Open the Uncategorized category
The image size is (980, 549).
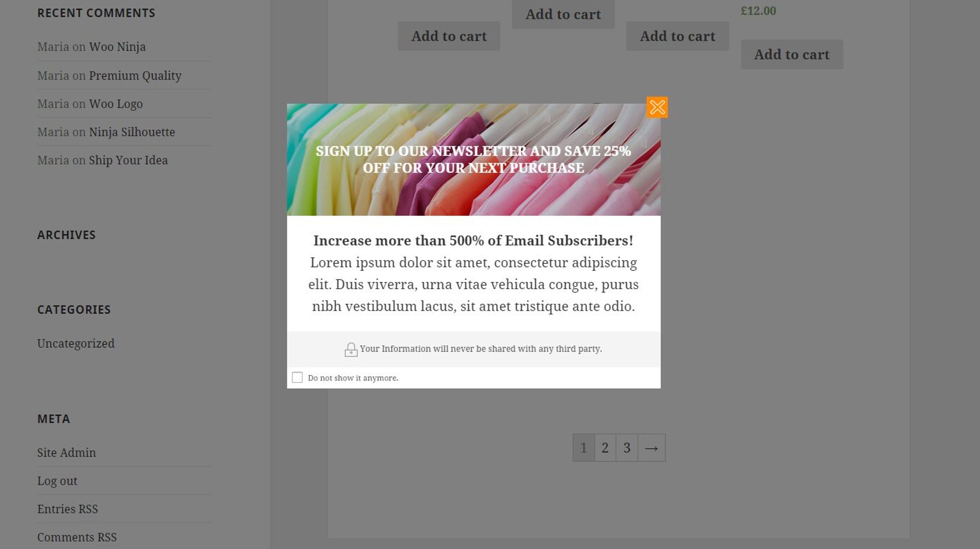[x=76, y=343]
